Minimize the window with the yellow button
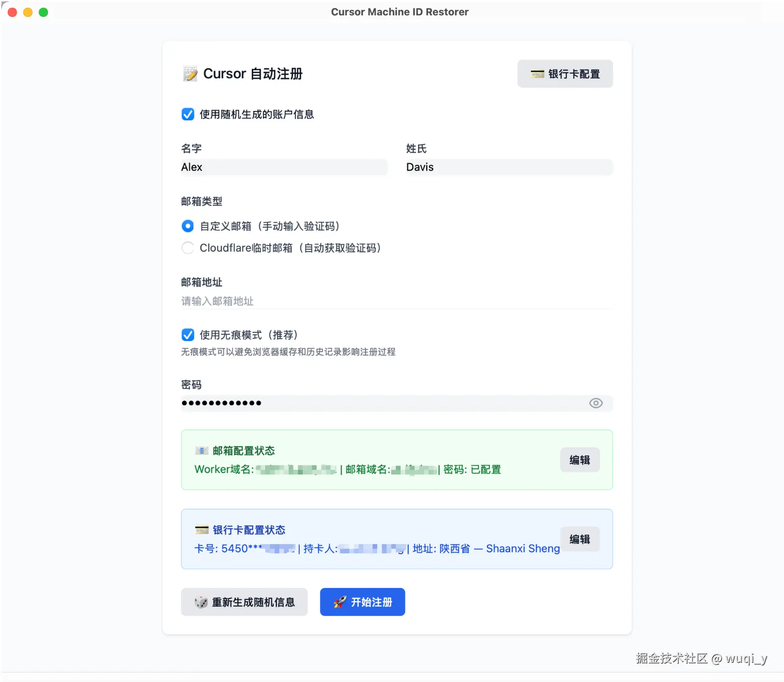Viewport: 784px width, 682px height. tap(28, 12)
